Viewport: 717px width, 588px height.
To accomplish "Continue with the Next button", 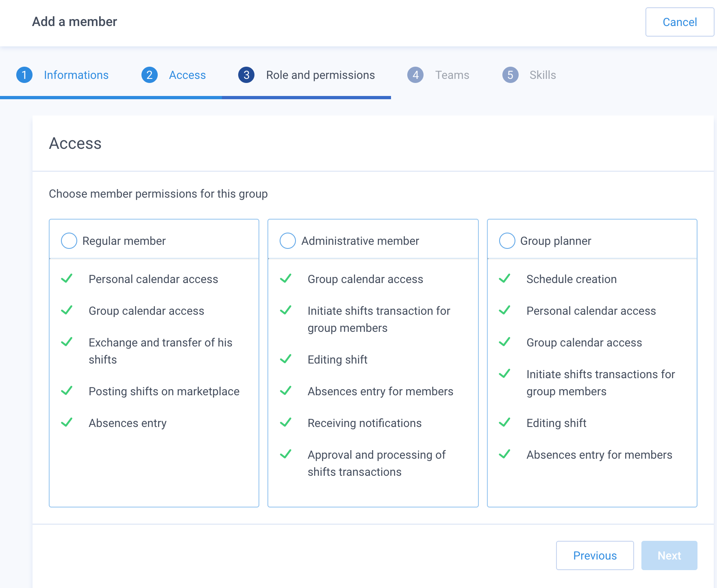I will (669, 555).
